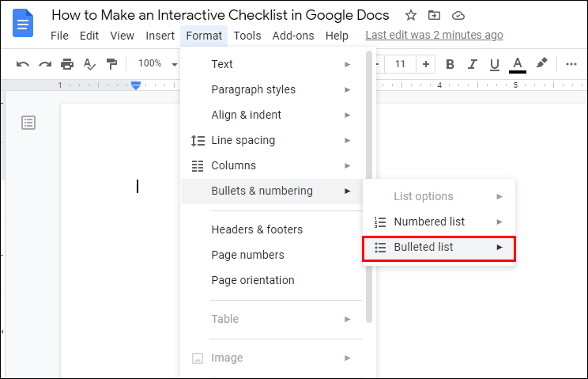The height and width of the screenshot is (379, 588).
Task: Open the document outline panel
Action: (x=28, y=122)
